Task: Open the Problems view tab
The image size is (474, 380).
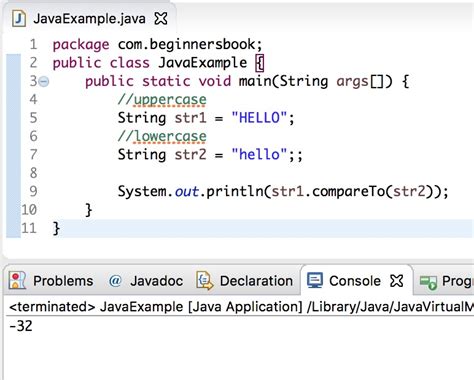Action: coord(51,281)
